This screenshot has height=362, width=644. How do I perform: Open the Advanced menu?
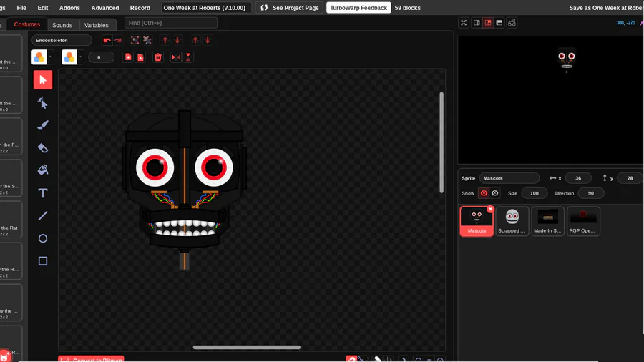105,8
